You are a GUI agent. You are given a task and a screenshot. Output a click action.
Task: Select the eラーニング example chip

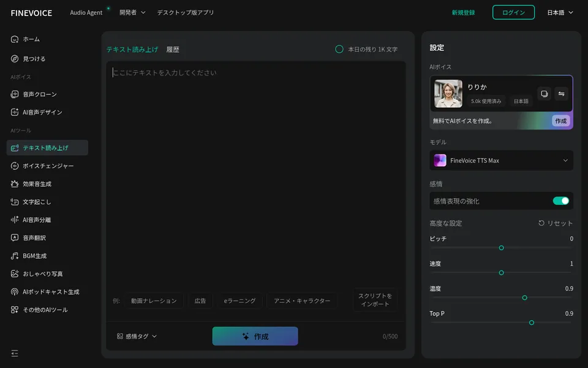tap(239, 301)
